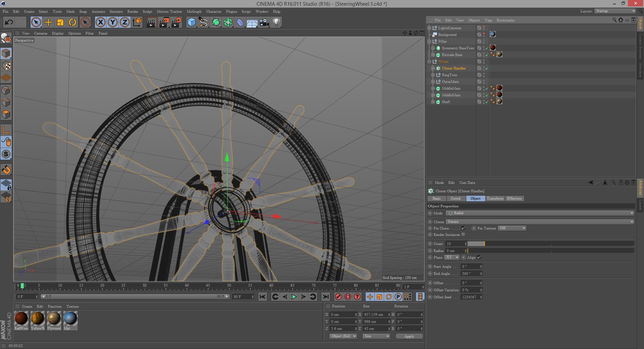644x349 pixels.
Task: Click the End Angle input field
Action: (471, 274)
